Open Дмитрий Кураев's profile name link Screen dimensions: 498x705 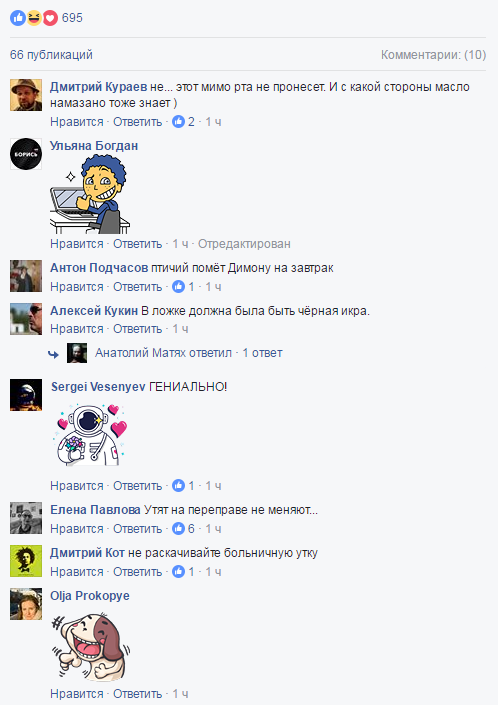pyautogui.click(x=98, y=87)
